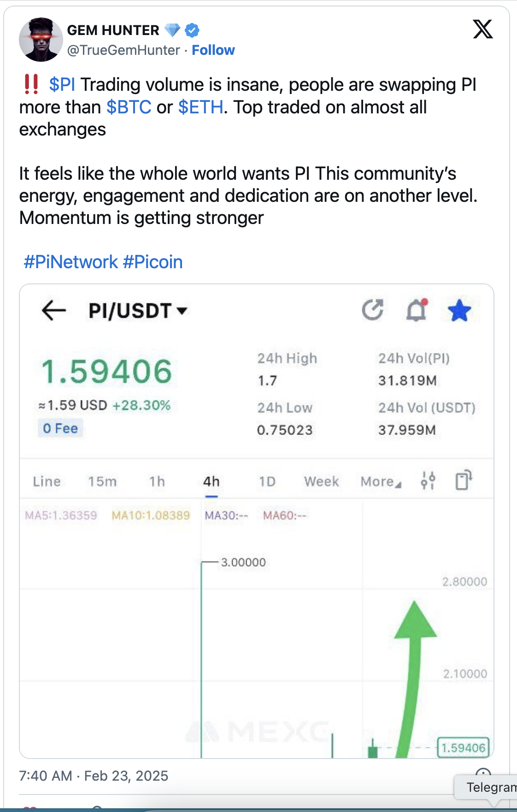Follow @TrueGemHunter
Image resolution: width=517 pixels, height=812 pixels.
click(x=213, y=50)
